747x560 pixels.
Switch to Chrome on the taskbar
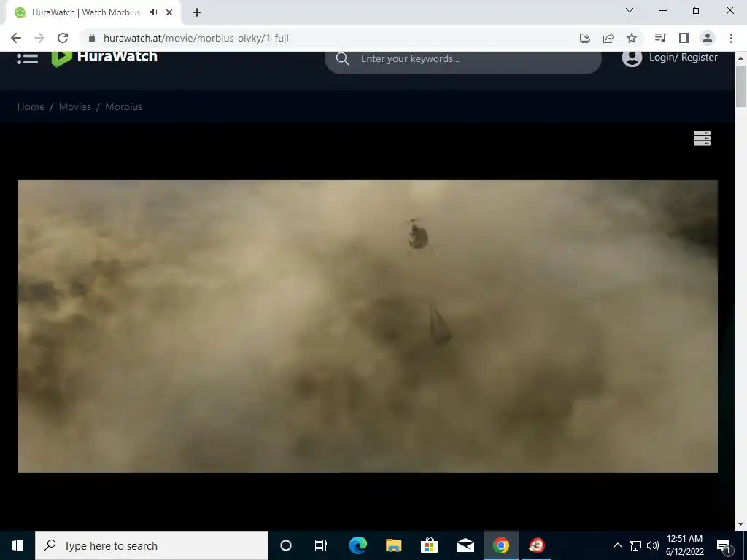(500, 545)
